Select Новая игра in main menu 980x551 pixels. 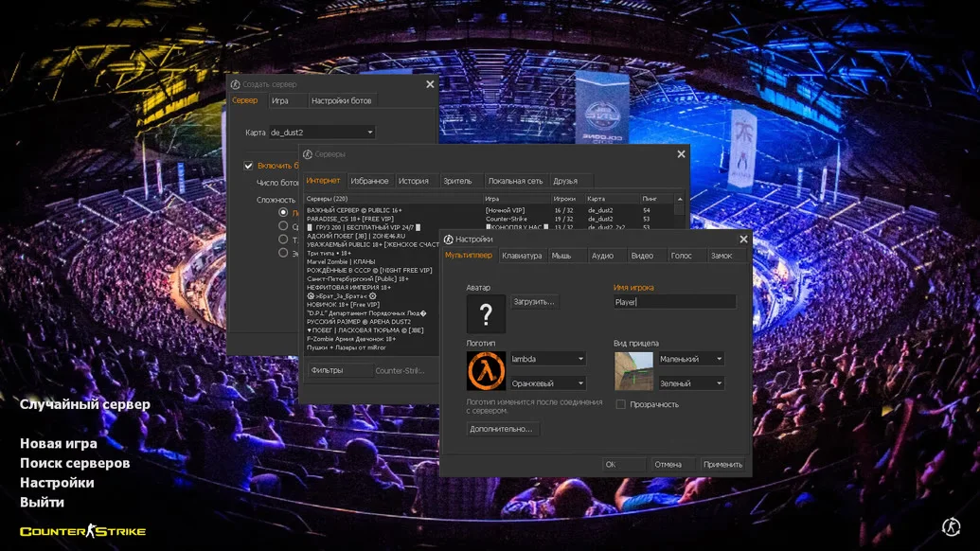(x=59, y=444)
